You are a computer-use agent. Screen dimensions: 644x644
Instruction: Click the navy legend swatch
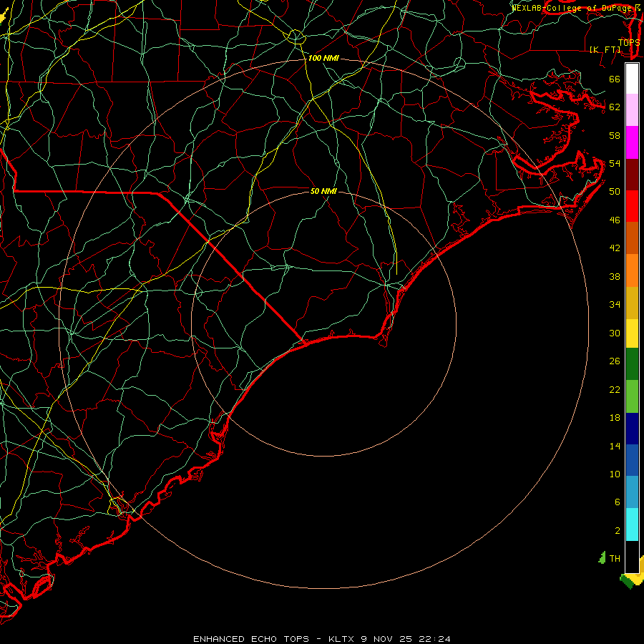coord(632,429)
